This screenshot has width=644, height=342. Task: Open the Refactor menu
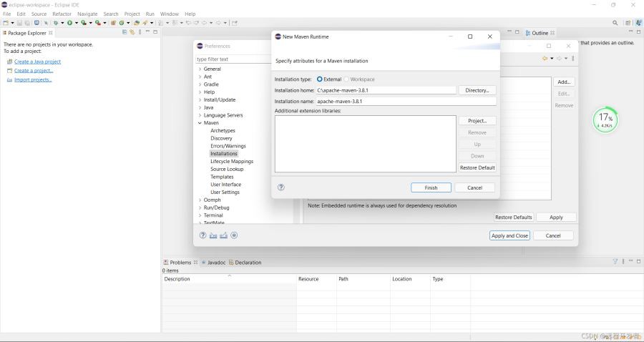(x=62, y=14)
